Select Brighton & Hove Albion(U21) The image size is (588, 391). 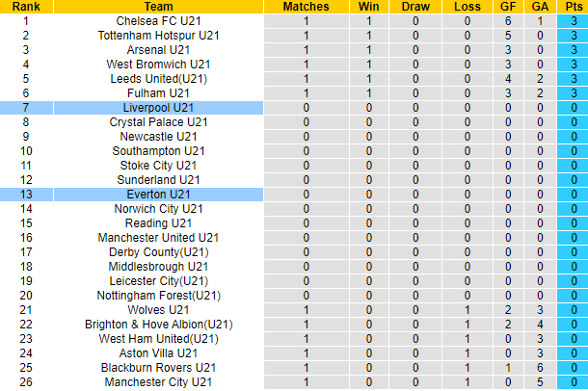(158, 325)
